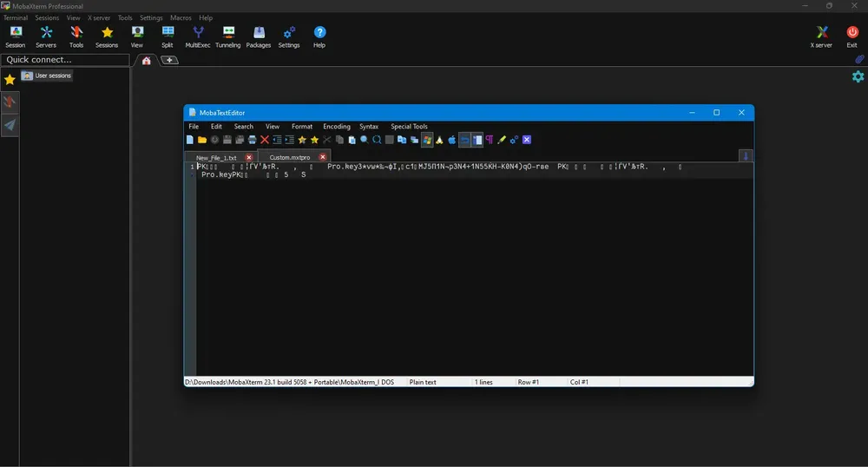The height and width of the screenshot is (467, 868).
Task: Click the print icon in MobaTextEditor
Action: pos(252,140)
